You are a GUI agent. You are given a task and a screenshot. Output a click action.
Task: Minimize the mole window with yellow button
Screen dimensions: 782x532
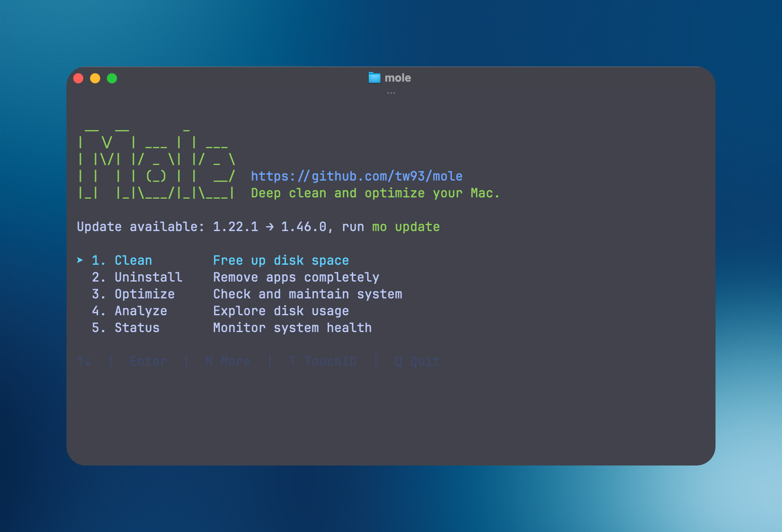(95, 78)
